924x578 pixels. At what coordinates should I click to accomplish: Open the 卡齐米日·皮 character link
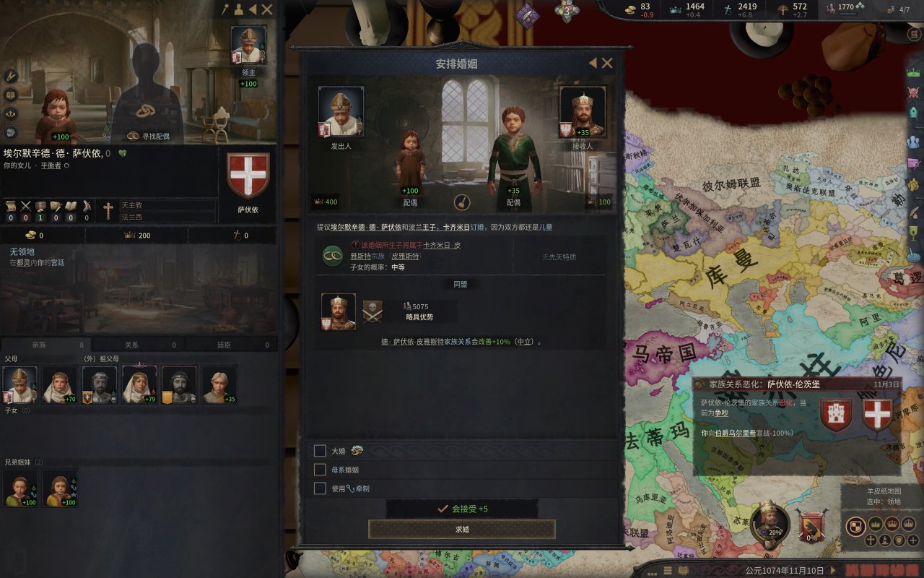(442, 246)
